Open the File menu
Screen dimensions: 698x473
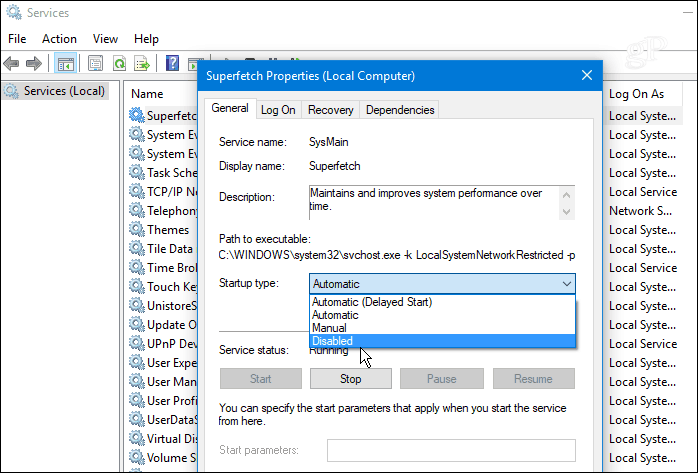17,39
